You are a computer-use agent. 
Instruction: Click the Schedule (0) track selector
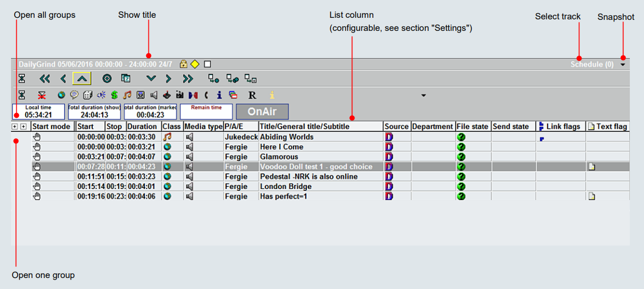[592, 64]
